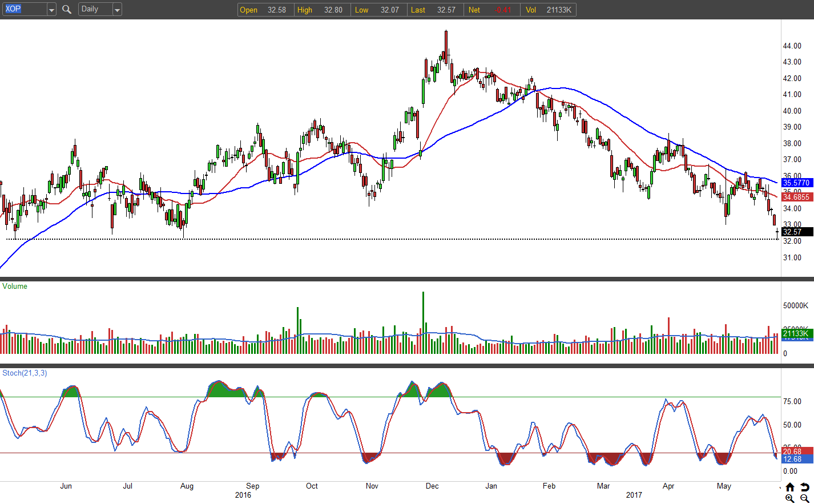Zoom in using the plus magnifier icon

point(790,498)
